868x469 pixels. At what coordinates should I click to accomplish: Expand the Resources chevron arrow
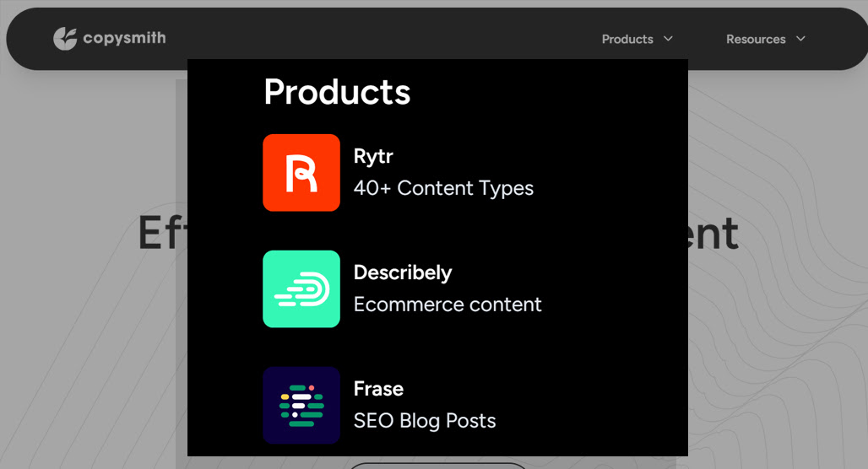[x=800, y=39]
